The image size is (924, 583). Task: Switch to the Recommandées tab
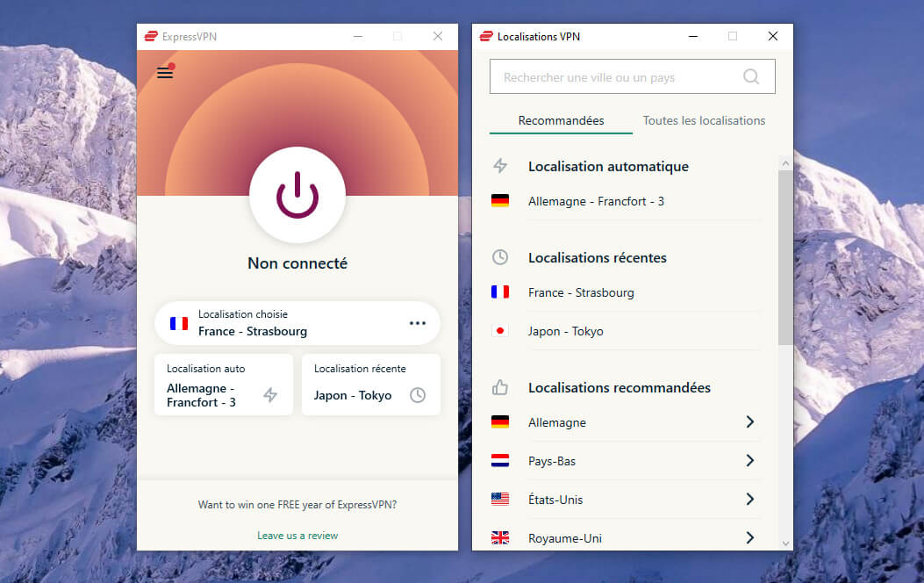click(561, 121)
